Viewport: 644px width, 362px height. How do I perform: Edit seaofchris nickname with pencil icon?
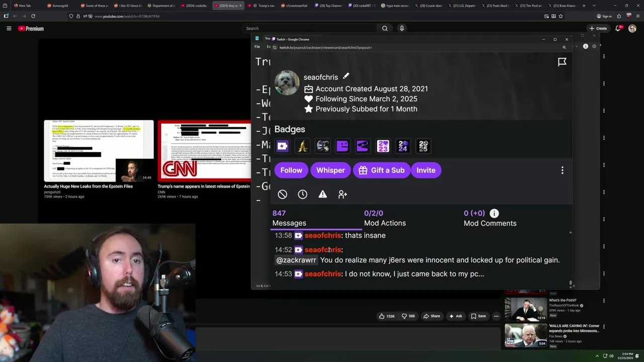346,76
